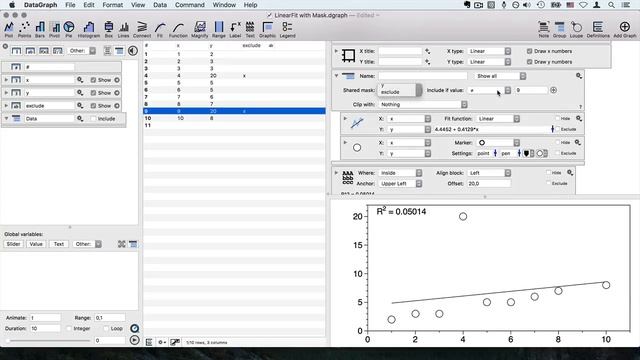Check Hide for the Fit command
This screenshot has height=360, width=640.
[x=558, y=118]
